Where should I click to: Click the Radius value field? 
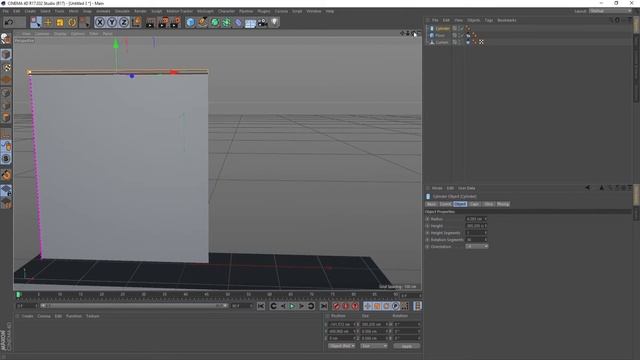476,219
